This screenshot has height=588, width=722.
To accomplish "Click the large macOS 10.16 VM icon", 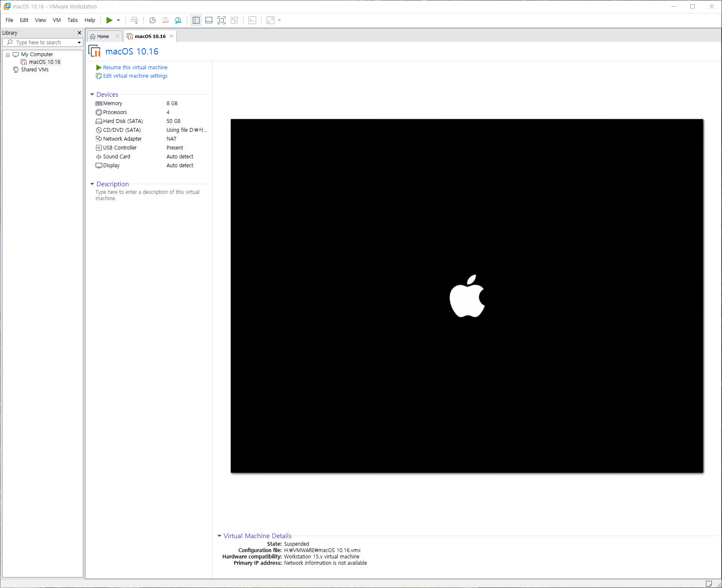I will (x=95, y=51).
